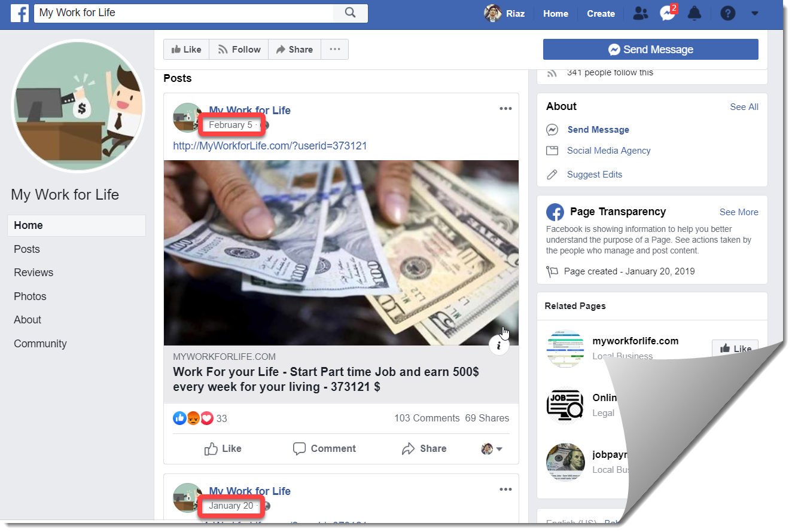Click the Angry reaction icon
792x532 pixels.
coord(193,418)
